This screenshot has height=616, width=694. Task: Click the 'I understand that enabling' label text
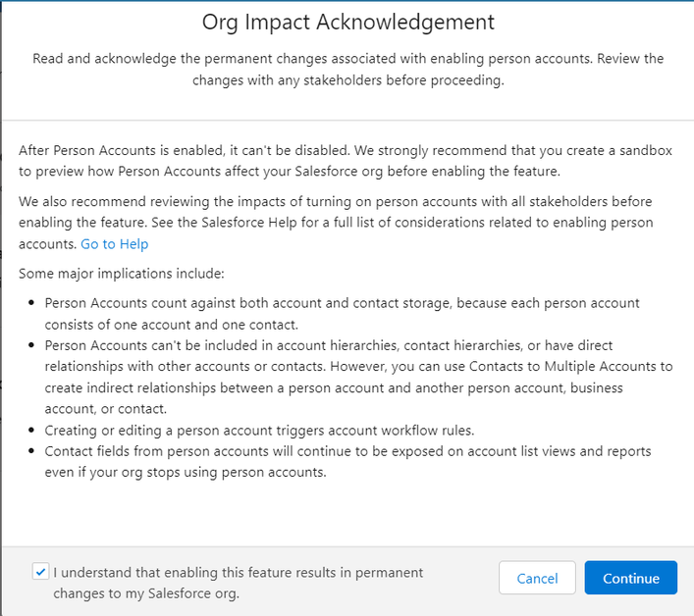[239, 572]
